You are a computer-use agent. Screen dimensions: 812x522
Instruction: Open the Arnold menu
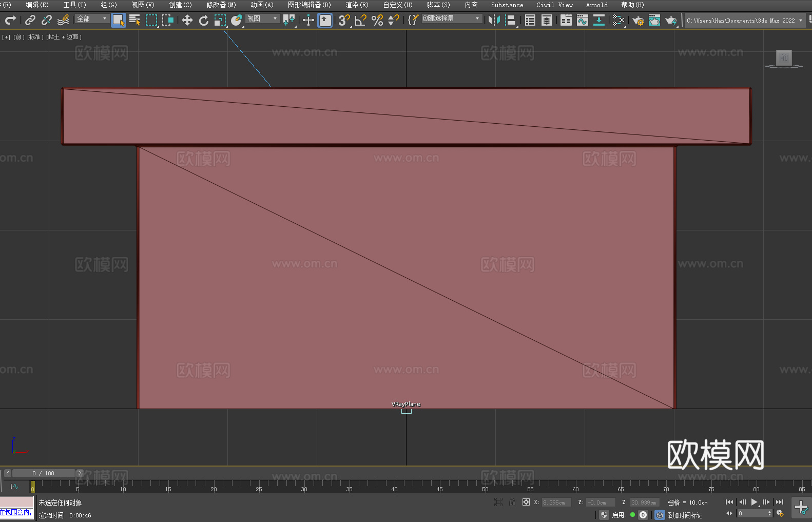click(x=597, y=5)
